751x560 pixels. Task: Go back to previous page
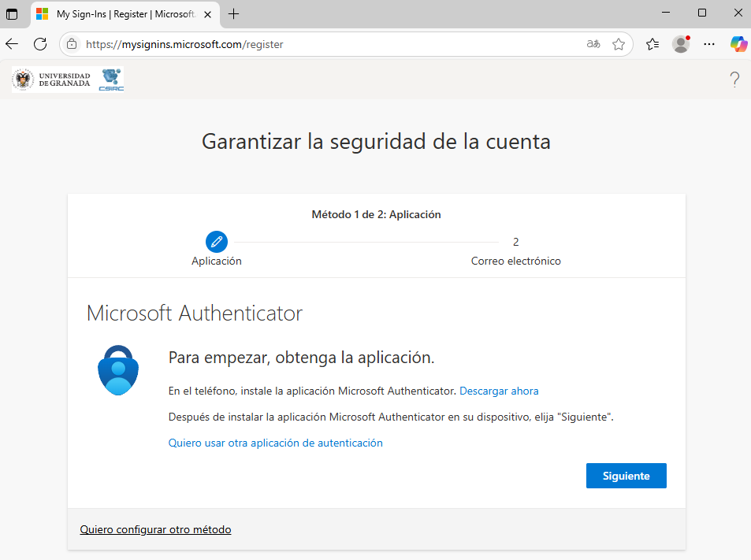pyautogui.click(x=12, y=44)
